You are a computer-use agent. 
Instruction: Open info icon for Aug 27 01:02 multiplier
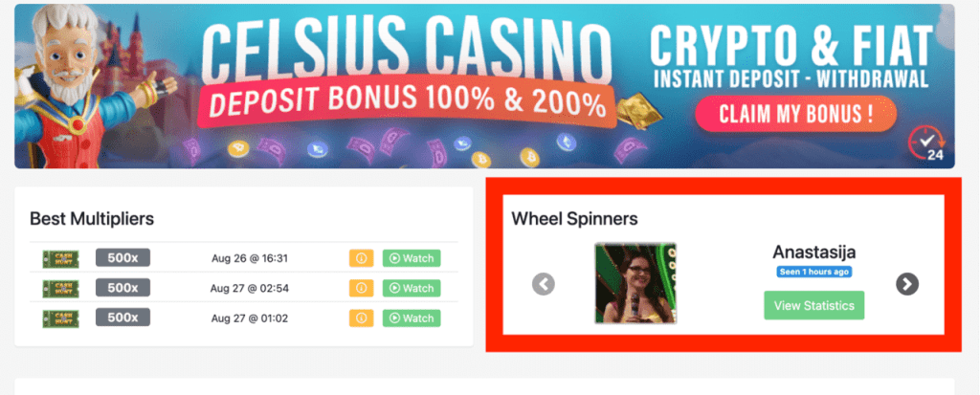tap(361, 318)
